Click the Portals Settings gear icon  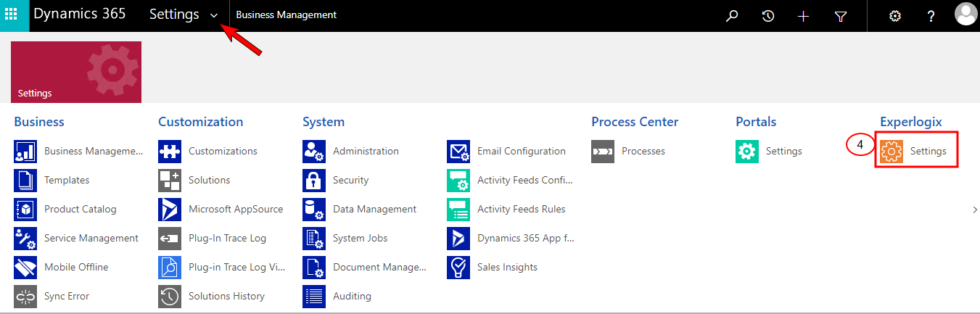pos(747,152)
